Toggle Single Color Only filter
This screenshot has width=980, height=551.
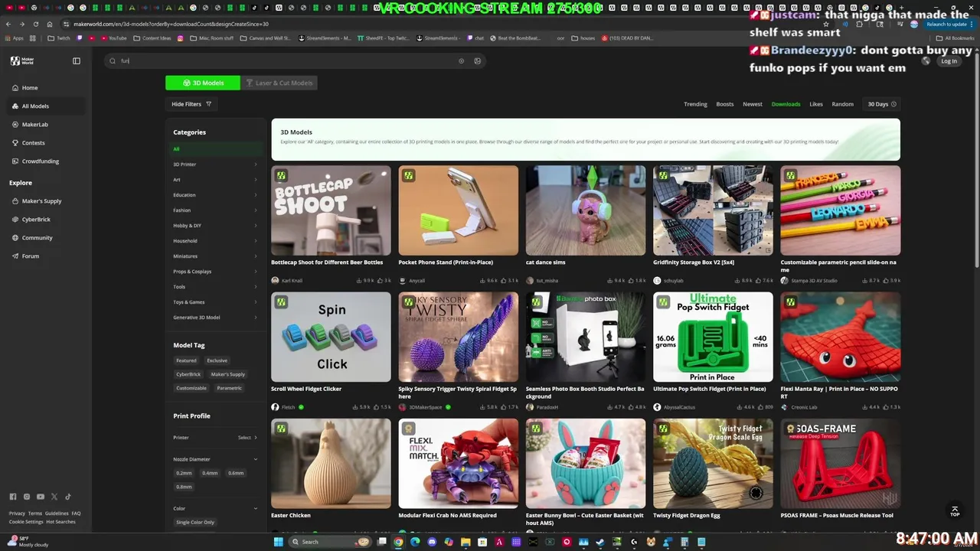[x=195, y=522]
